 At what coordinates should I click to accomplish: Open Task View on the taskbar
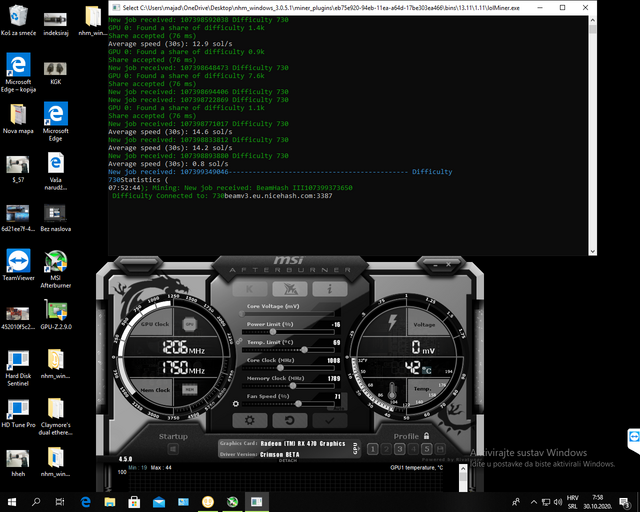point(60,502)
